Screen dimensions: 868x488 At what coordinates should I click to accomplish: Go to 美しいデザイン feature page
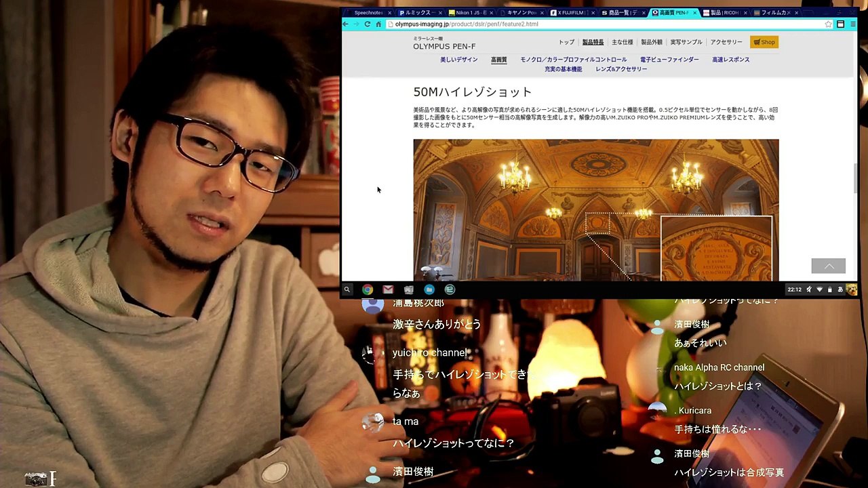tap(459, 60)
